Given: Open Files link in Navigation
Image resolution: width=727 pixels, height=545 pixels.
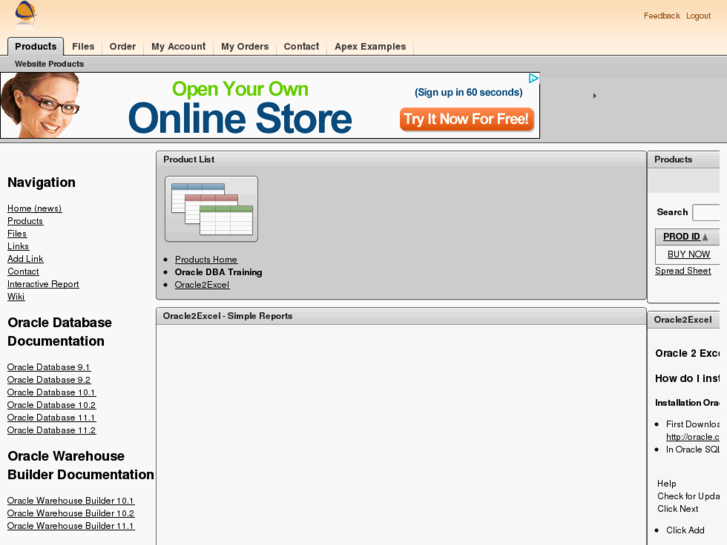Looking at the screenshot, I should pyautogui.click(x=17, y=233).
